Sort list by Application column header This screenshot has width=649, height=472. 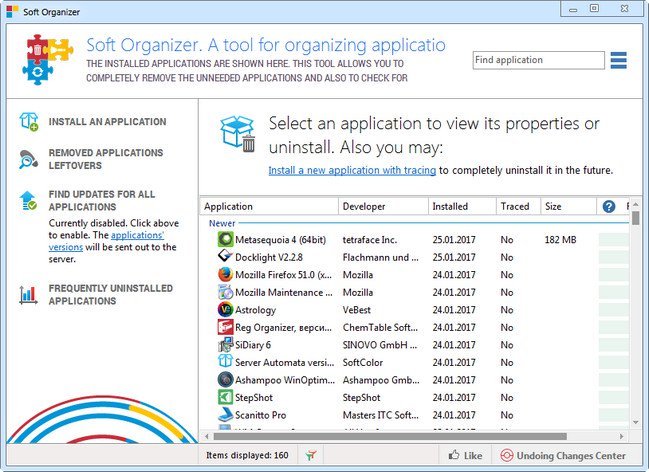coord(269,207)
